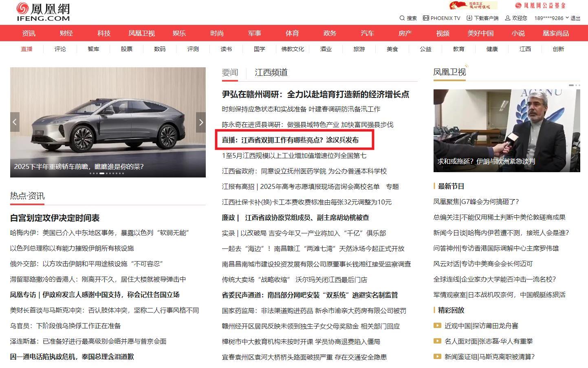588x368 pixels.
Task: Open 科技 in the red navigation bar
Action: (104, 33)
